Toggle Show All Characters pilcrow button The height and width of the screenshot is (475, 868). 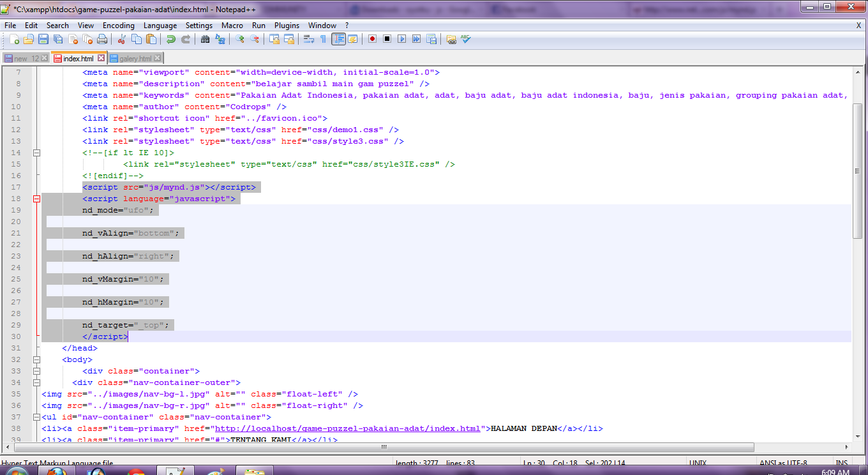(324, 39)
